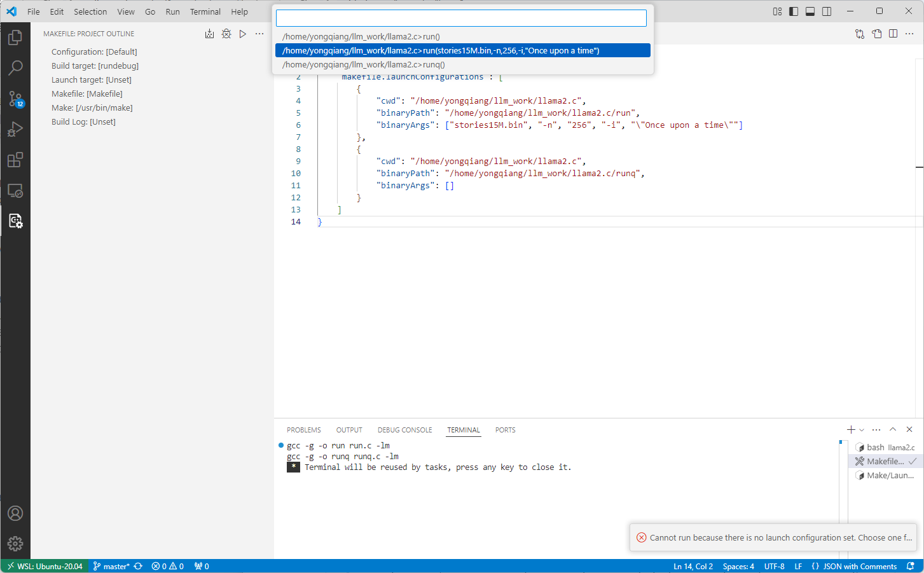
Task: Change indentation via Spaces: 4
Action: click(738, 566)
